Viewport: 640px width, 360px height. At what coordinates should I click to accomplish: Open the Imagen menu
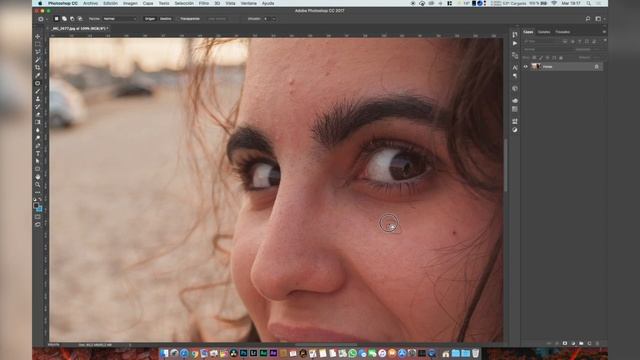pyautogui.click(x=130, y=3)
